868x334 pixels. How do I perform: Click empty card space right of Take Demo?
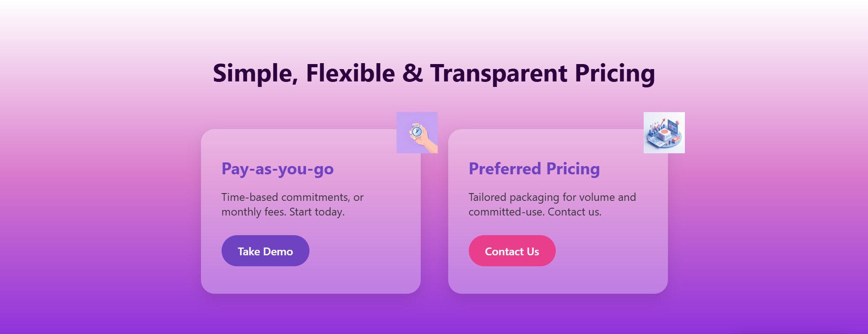tap(362, 251)
